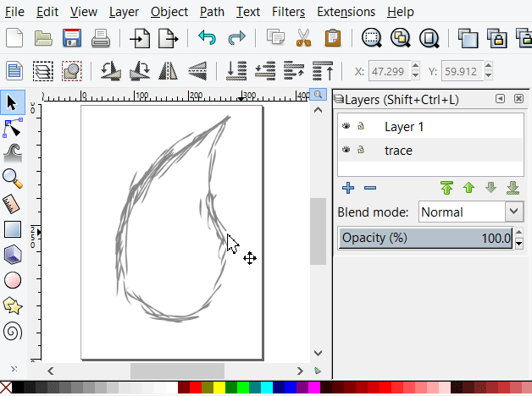Toggle lock on trace layer
The image size is (532, 396).
pyautogui.click(x=361, y=150)
